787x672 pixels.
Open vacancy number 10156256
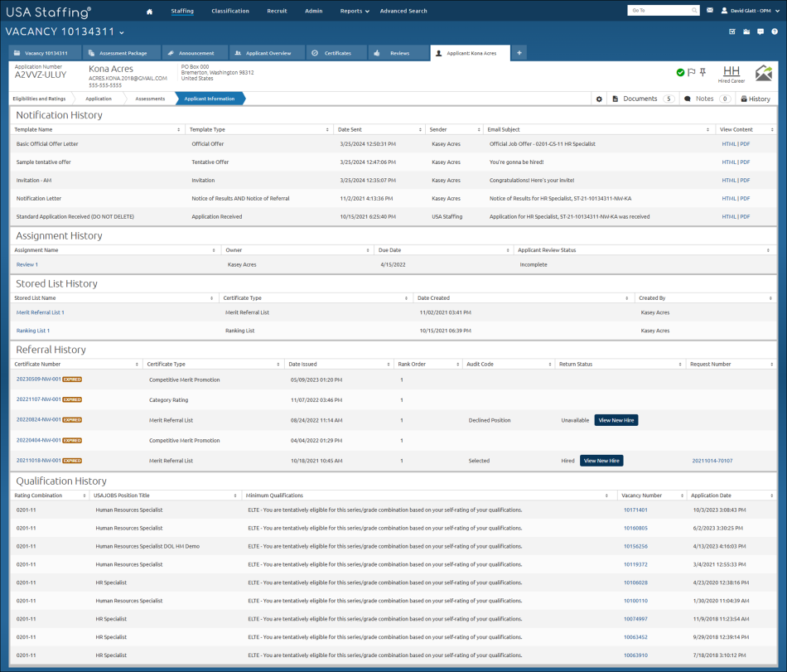[635, 547]
